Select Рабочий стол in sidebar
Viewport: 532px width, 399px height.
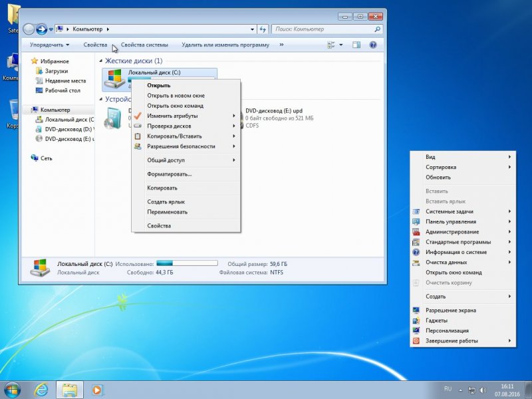(63, 90)
